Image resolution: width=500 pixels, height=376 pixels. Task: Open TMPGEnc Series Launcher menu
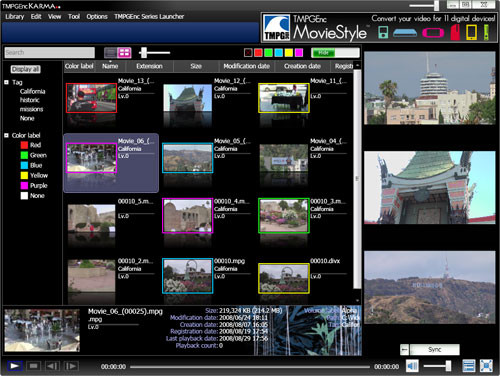(149, 16)
